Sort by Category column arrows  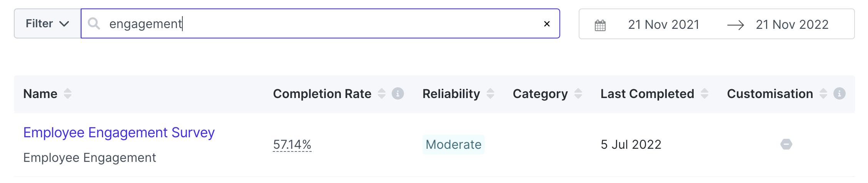click(578, 93)
